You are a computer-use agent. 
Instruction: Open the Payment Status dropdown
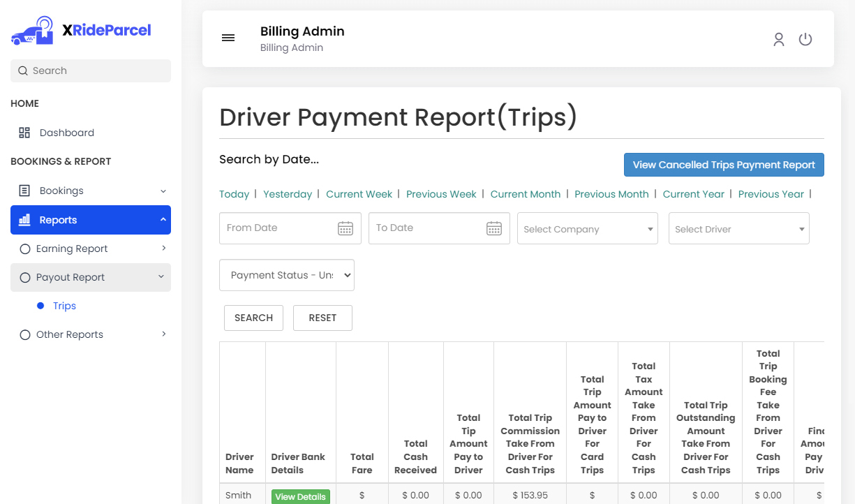coord(287,275)
